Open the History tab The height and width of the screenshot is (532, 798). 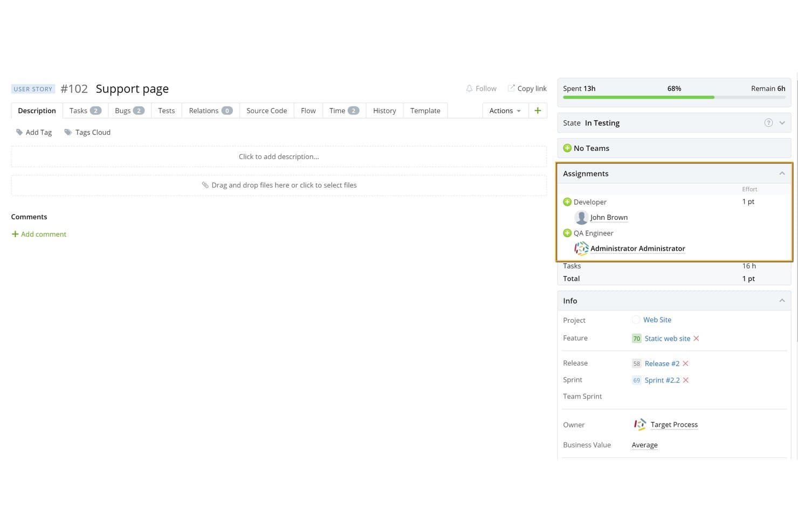(384, 110)
